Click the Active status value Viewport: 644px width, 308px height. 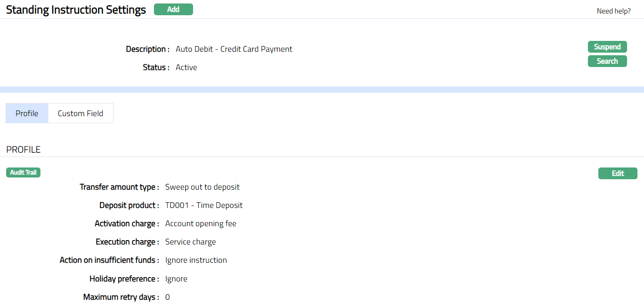186,67
